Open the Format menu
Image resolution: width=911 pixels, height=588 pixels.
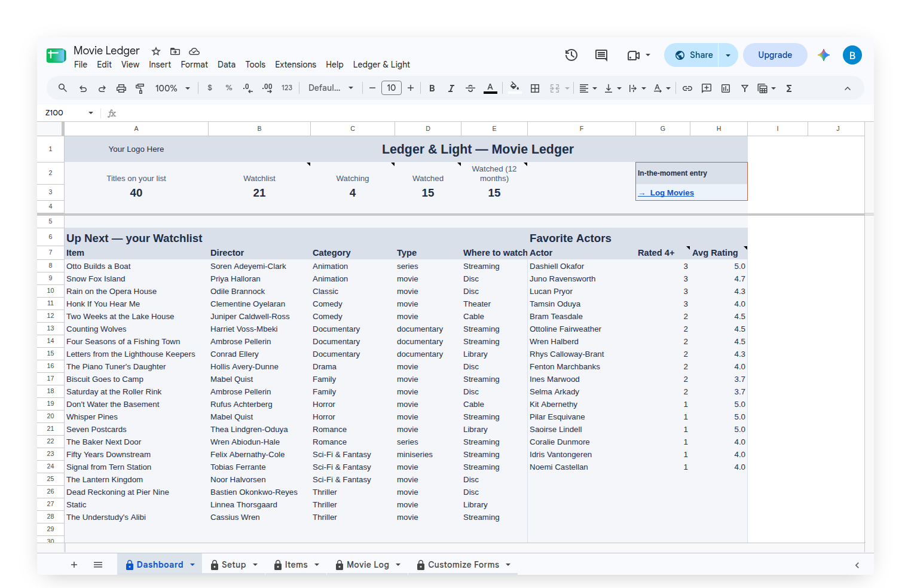[194, 65]
